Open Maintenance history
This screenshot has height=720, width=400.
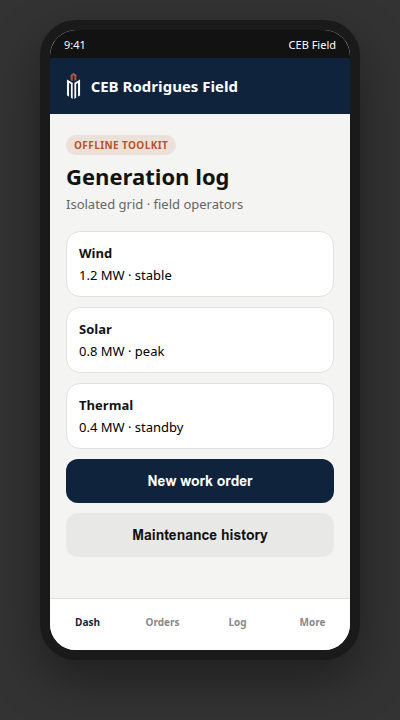coord(200,535)
